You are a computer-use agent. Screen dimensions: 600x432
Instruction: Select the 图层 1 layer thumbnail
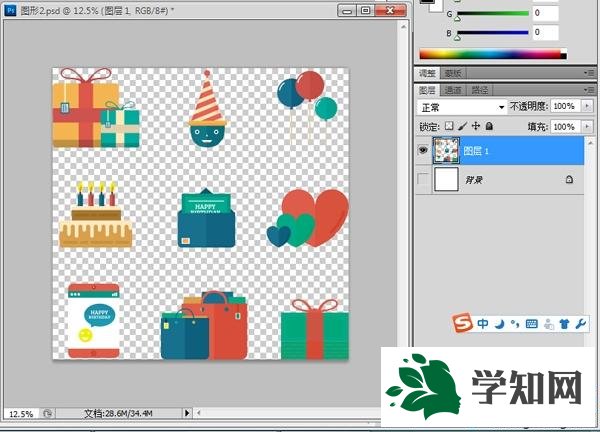446,150
